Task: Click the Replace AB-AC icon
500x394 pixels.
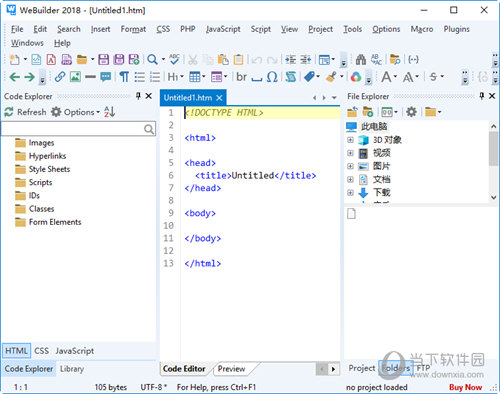Action: pos(376,60)
